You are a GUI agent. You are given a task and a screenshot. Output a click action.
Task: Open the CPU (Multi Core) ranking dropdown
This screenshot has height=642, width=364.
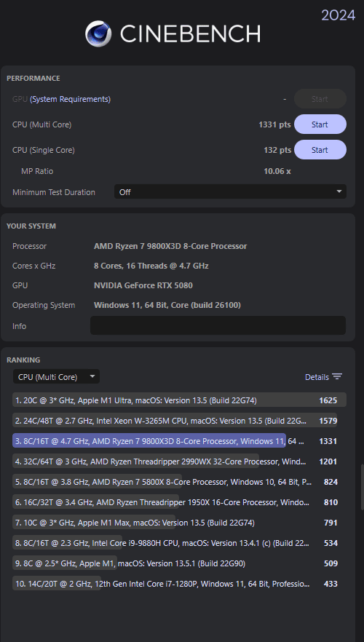pyautogui.click(x=56, y=377)
